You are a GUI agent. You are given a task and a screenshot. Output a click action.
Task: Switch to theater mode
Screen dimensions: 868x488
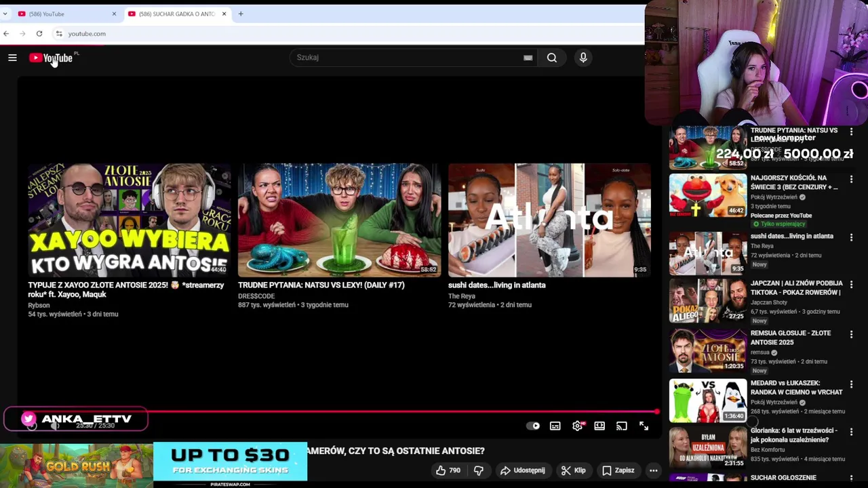coord(599,426)
